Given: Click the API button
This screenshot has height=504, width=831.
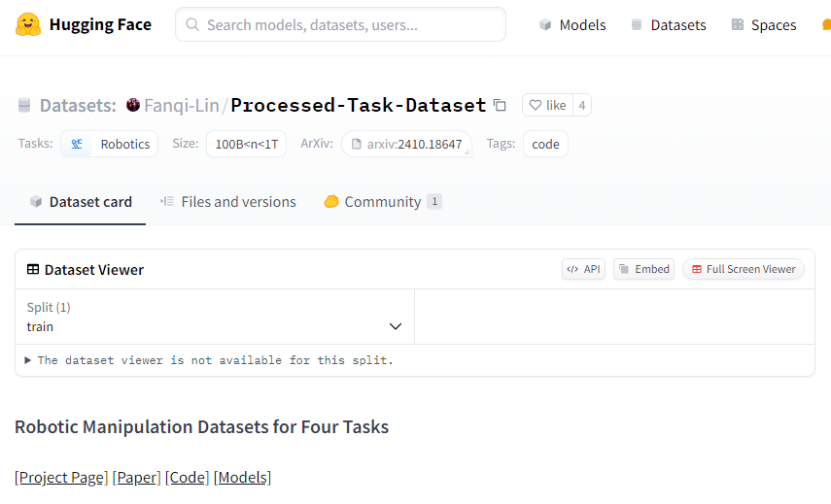Looking at the screenshot, I should (x=583, y=269).
